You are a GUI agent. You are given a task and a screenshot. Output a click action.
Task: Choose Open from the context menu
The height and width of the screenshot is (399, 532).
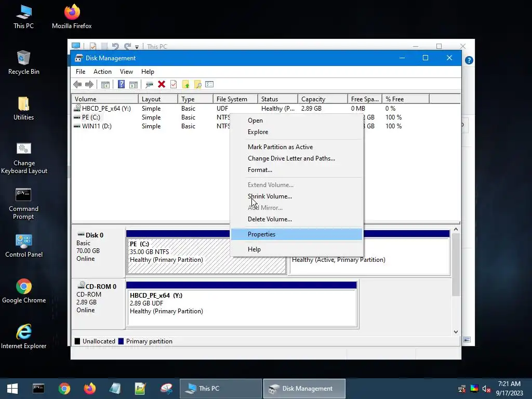[297, 121]
